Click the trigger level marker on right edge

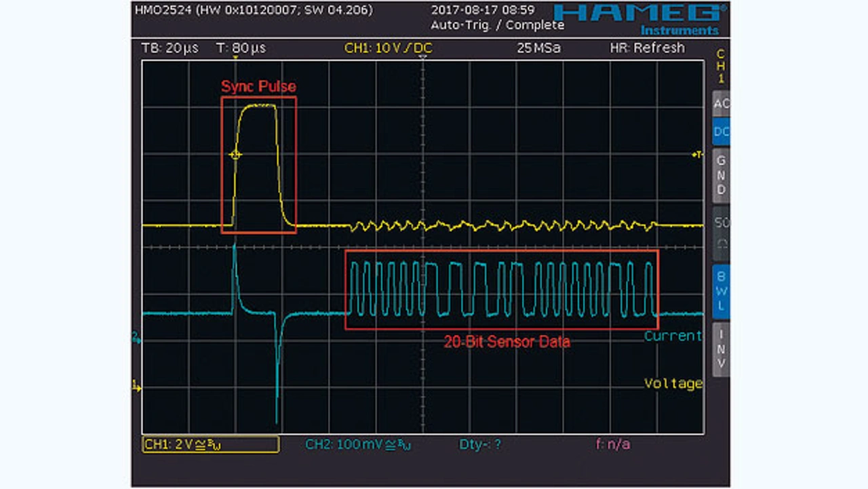point(698,155)
